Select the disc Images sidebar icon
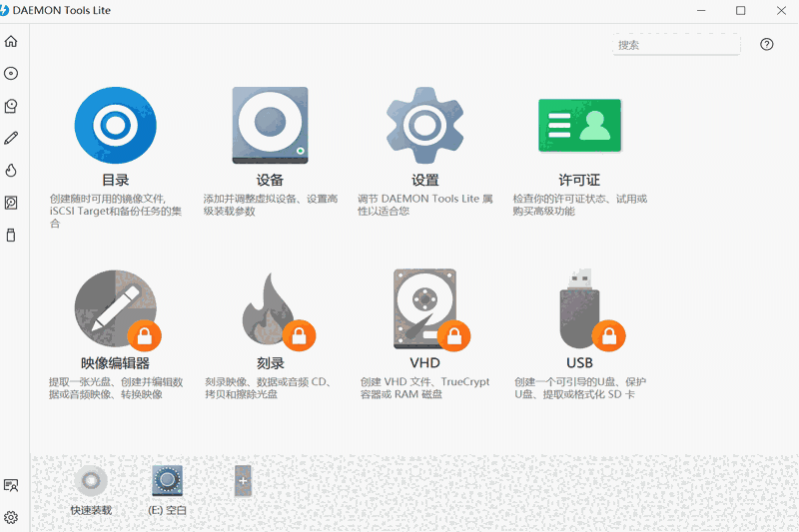799x532 pixels. (x=11, y=73)
